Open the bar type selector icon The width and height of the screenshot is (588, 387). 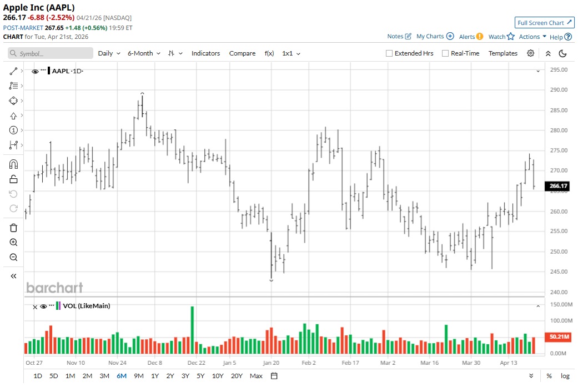tap(172, 54)
